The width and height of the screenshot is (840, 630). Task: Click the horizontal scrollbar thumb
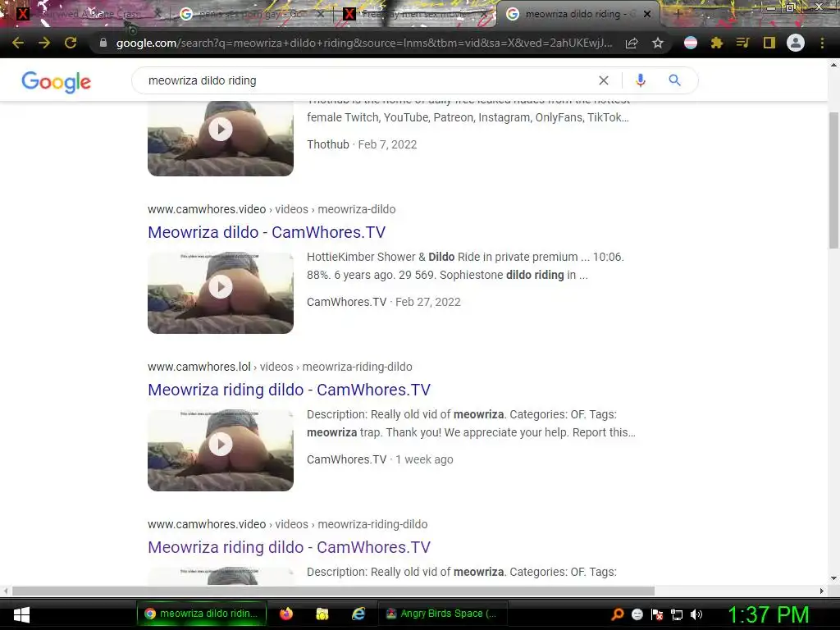click(333, 591)
